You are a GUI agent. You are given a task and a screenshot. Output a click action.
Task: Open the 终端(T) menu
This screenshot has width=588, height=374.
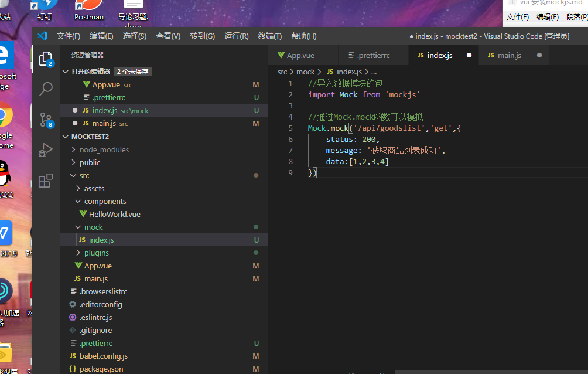click(x=269, y=36)
